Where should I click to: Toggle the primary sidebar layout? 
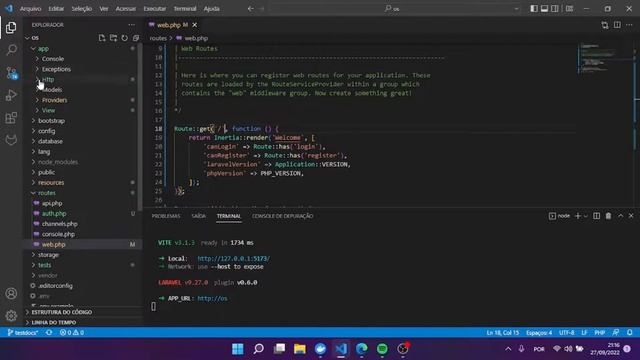(534, 9)
